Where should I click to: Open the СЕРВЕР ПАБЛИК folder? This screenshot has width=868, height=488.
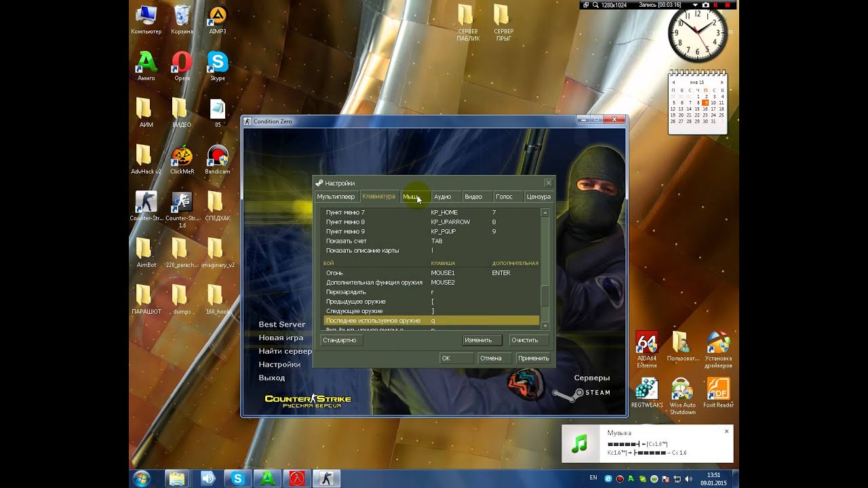coord(468,22)
